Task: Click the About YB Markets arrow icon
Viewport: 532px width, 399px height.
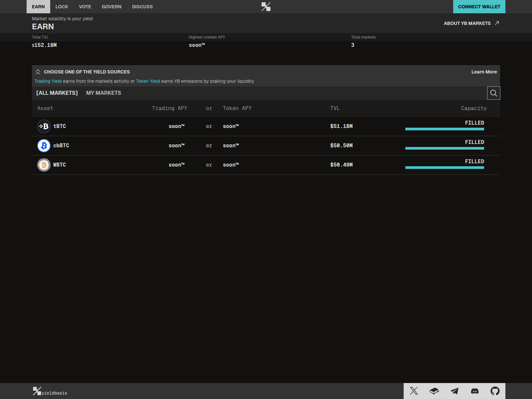Action: pos(497,23)
